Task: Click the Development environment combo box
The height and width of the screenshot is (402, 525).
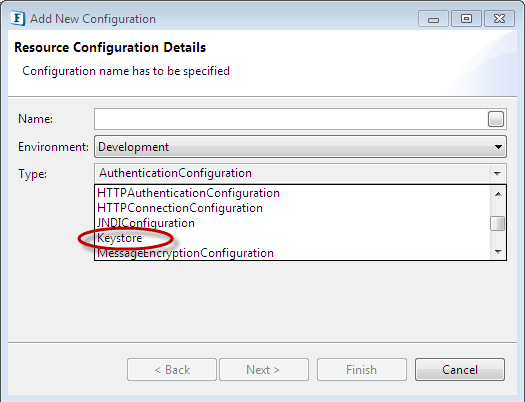Action: [x=300, y=147]
